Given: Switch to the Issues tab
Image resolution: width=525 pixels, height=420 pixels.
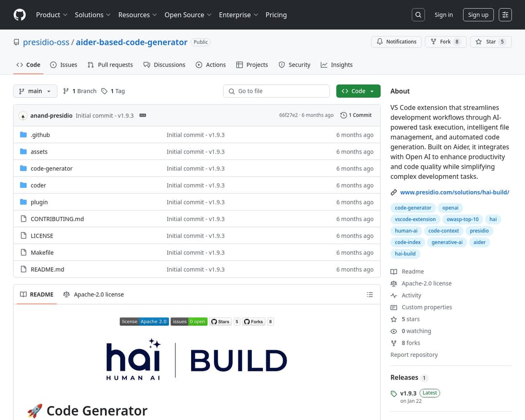Looking at the screenshot, I should 64,65.
